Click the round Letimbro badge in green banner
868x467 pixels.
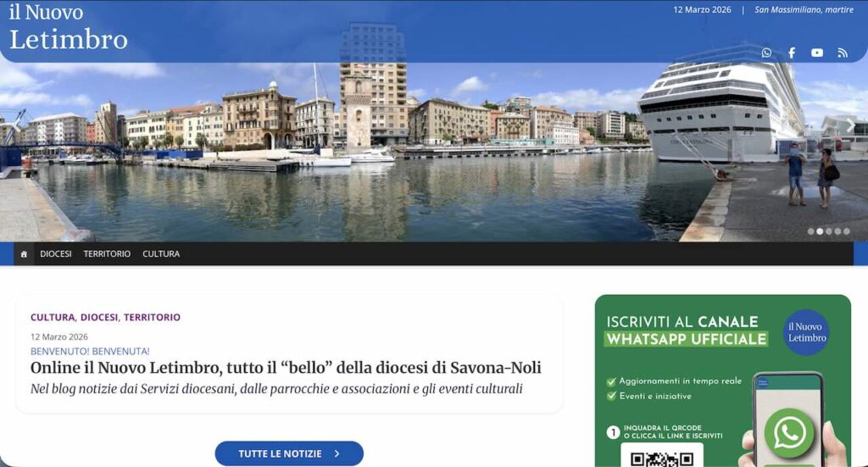(807, 332)
